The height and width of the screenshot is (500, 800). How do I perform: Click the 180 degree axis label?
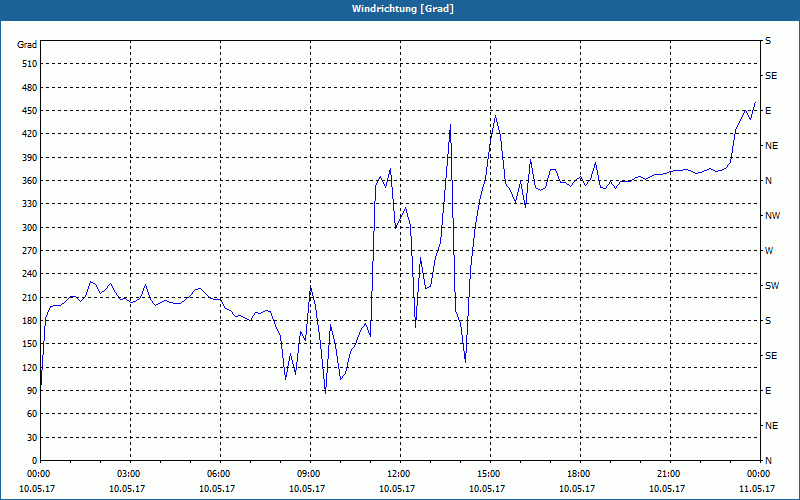[30, 321]
